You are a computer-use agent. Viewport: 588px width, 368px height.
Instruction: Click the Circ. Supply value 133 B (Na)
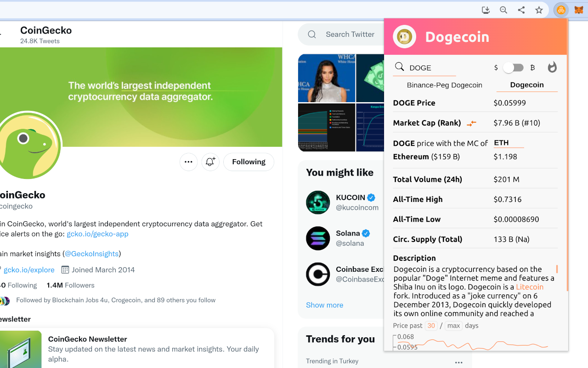(x=512, y=239)
